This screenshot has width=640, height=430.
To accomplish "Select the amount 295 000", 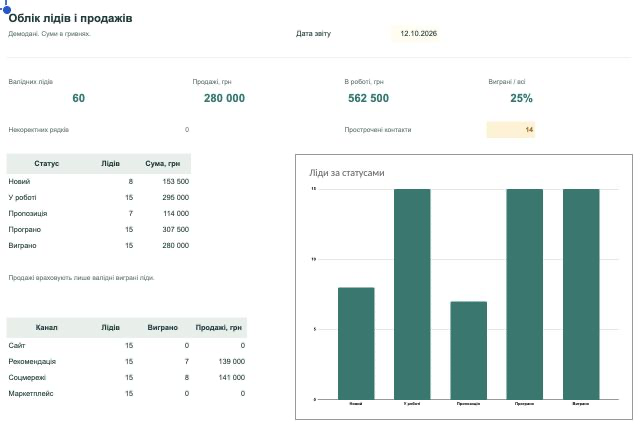I will [x=176, y=198].
